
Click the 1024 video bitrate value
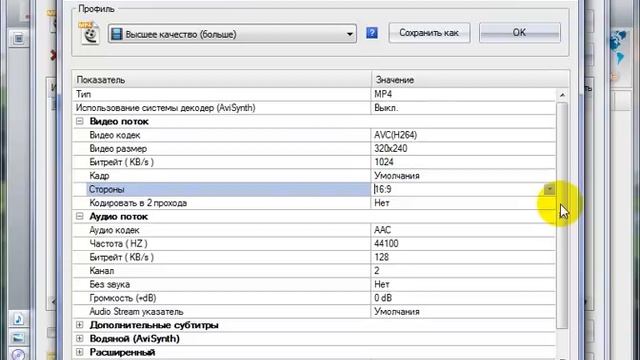tap(384, 162)
